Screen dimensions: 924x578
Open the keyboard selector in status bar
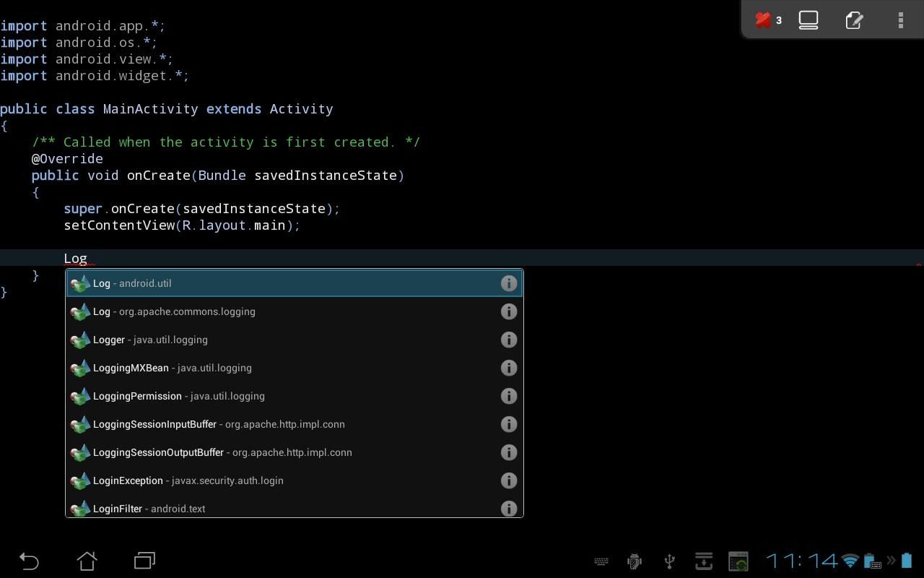[601, 561]
